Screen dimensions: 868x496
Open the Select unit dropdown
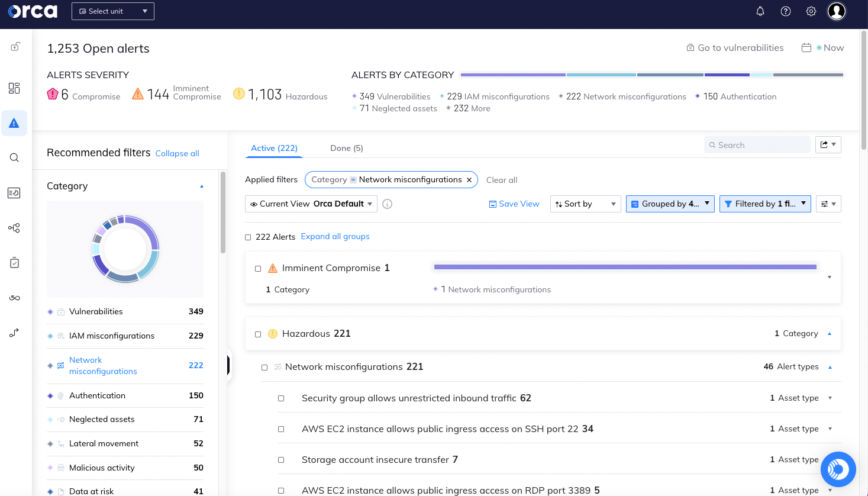[x=112, y=11]
